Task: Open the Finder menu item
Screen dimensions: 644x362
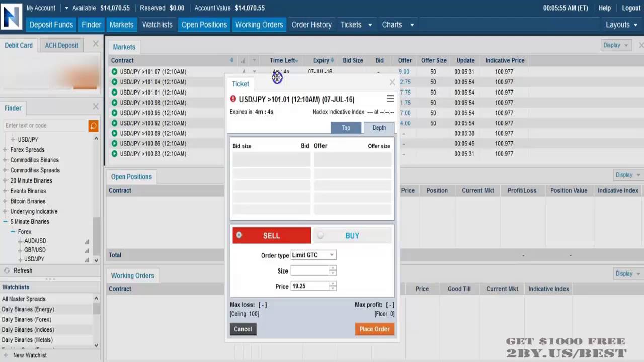Action: [91, 25]
